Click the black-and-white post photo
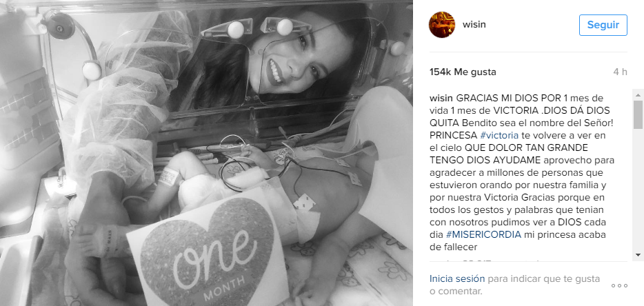The image size is (644, 306). pos(206,153)
